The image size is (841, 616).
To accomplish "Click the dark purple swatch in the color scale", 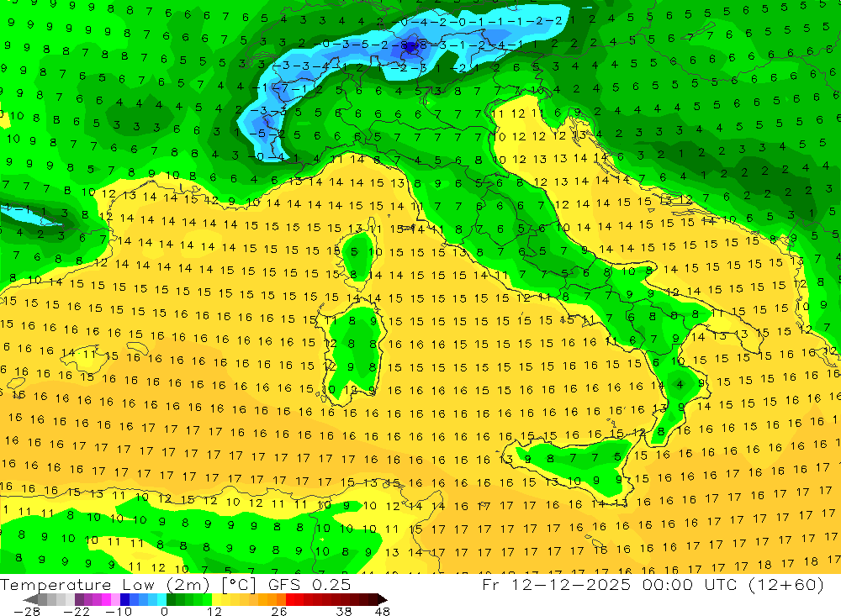I will (79, 599).
